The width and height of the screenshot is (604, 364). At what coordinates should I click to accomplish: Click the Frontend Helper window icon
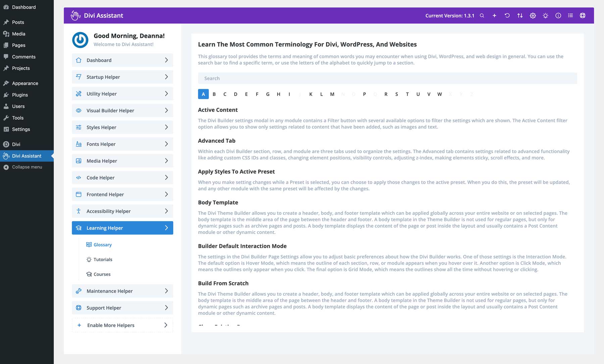click(x=79, y=194)
